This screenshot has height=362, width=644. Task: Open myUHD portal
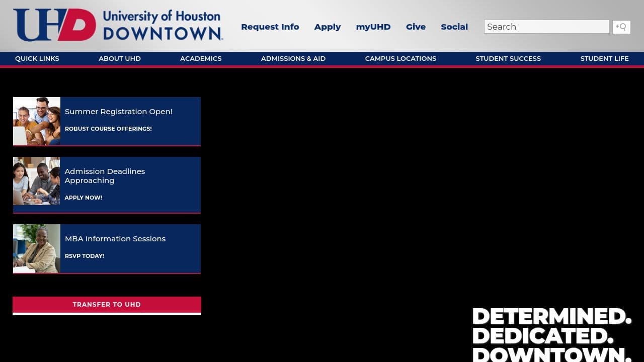(373, 27)
